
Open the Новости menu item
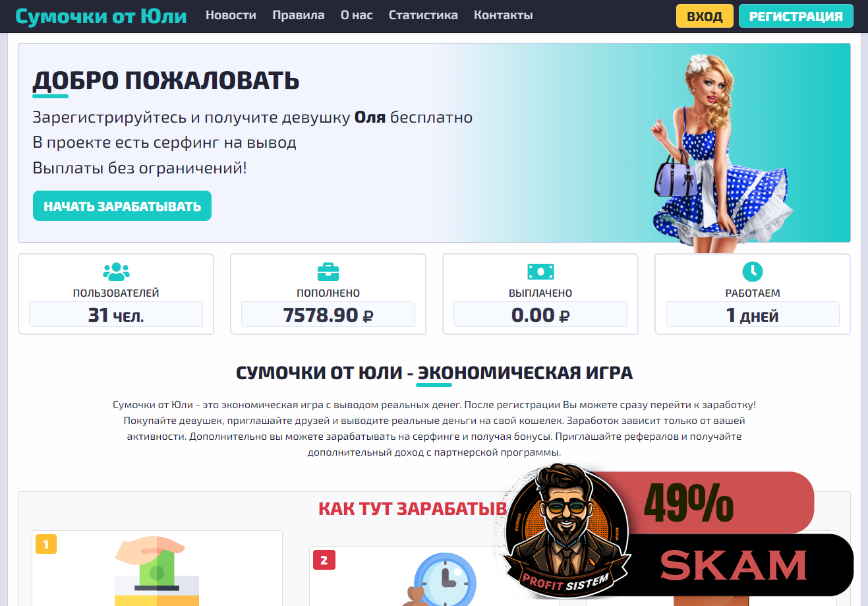pyautogui.click(x=231, y=15)
